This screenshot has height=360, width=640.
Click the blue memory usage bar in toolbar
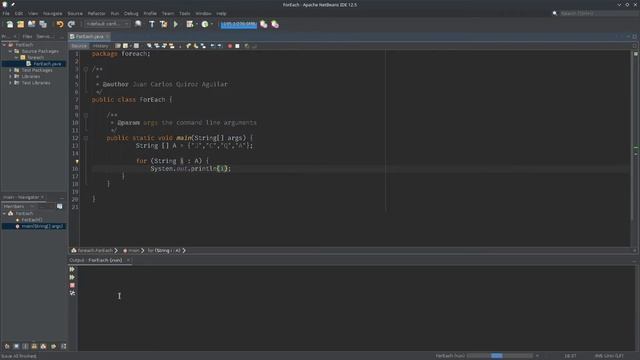[x=239, y=24]
